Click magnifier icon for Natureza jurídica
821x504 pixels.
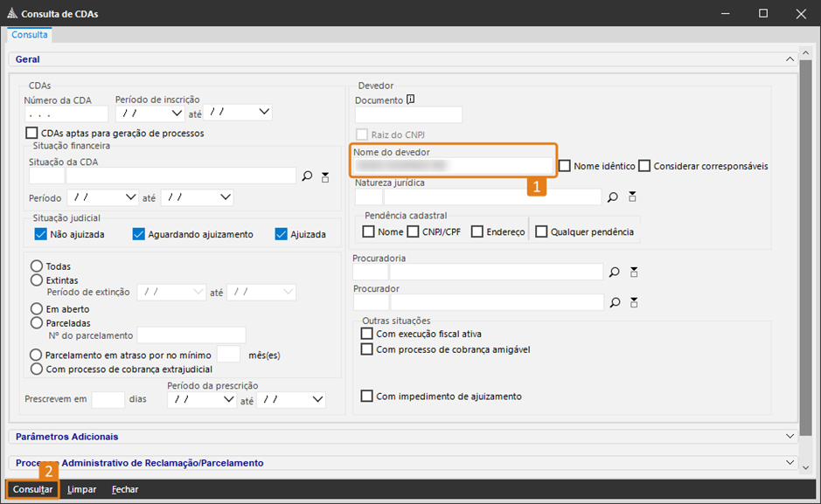(615, 197)
